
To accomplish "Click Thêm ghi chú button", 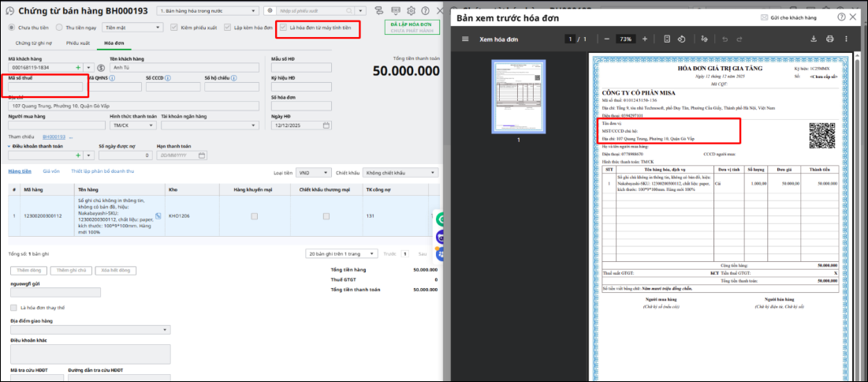I will tap(70, 271).
